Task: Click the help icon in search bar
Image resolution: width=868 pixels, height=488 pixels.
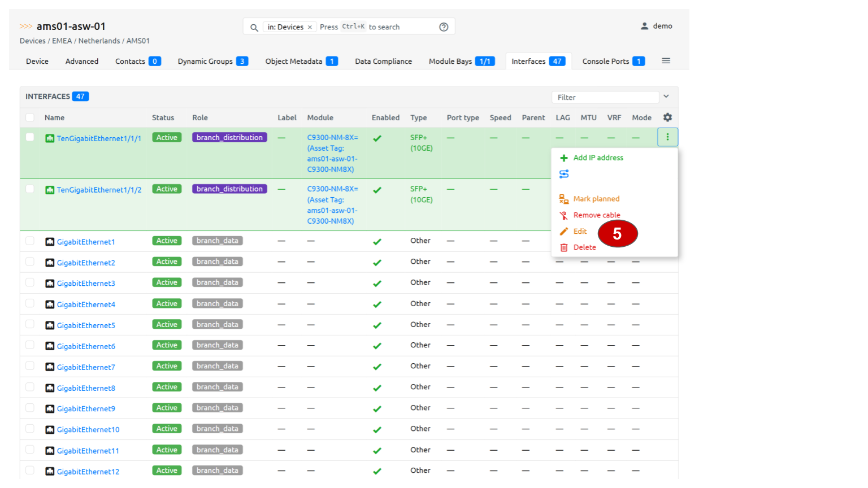Action: pos(444,27)
